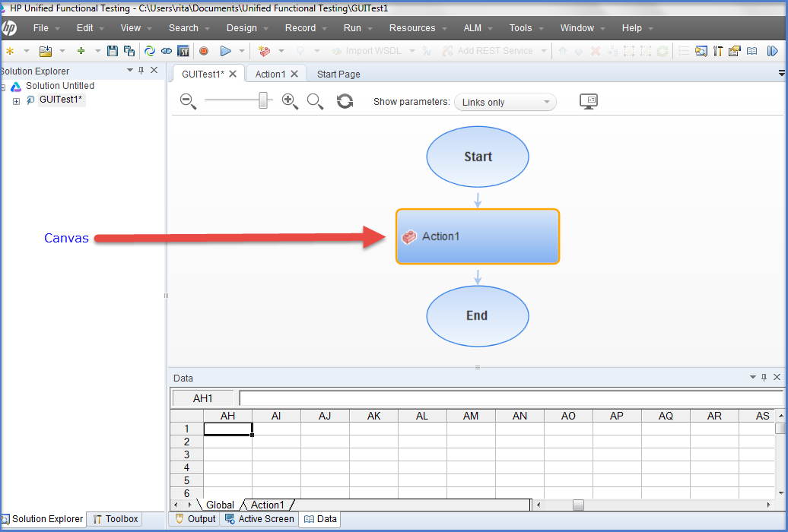Open the Object Spy-style search window icon

pyautogui.click(x=701, y=51)
